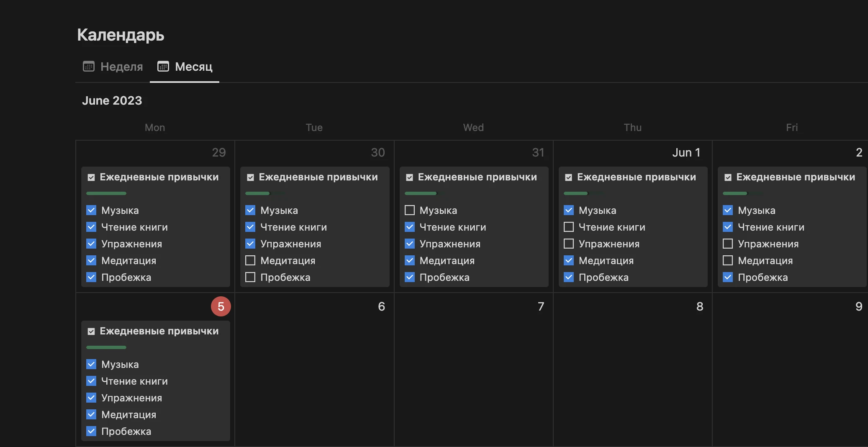Click the empty day 7 cell
This screenshot has height=447, width=868.
coord(474,370)
